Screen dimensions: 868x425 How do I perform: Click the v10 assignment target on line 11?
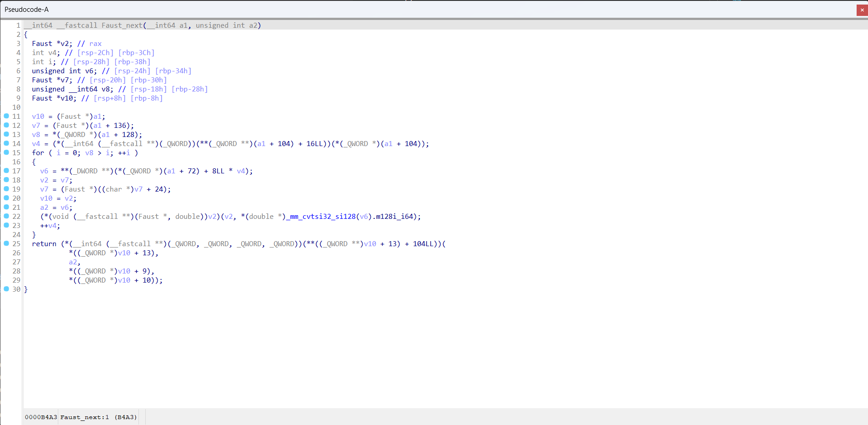tap(38, 116)
